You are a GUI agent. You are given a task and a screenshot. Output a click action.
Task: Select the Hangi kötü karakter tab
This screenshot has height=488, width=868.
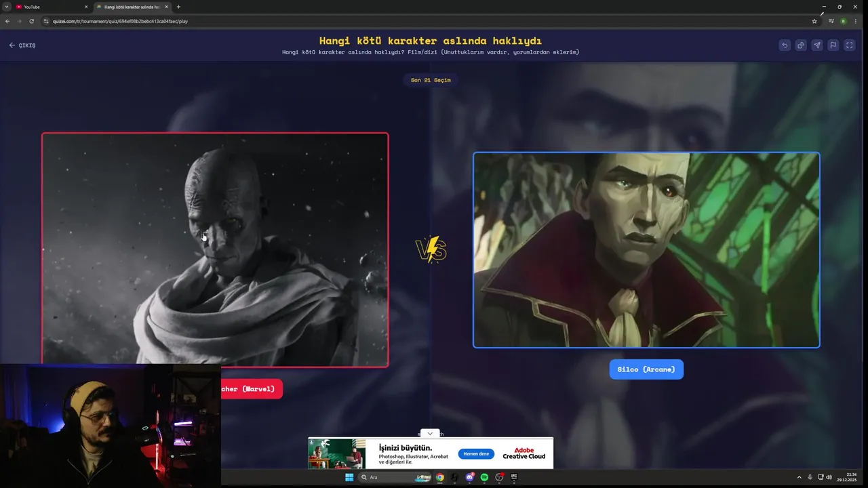tap(132, 7)
